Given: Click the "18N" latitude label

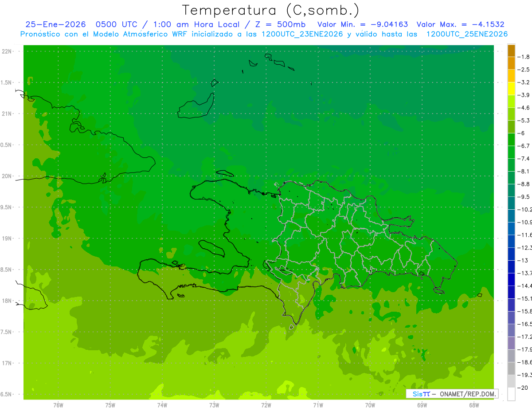Looking at the screenshot, I should 7,301.
